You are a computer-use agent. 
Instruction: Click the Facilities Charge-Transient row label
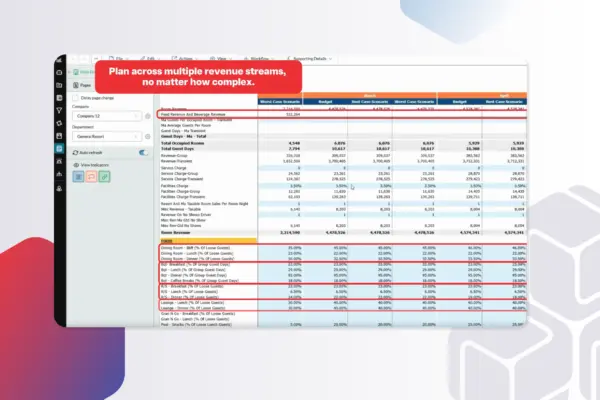183,197
